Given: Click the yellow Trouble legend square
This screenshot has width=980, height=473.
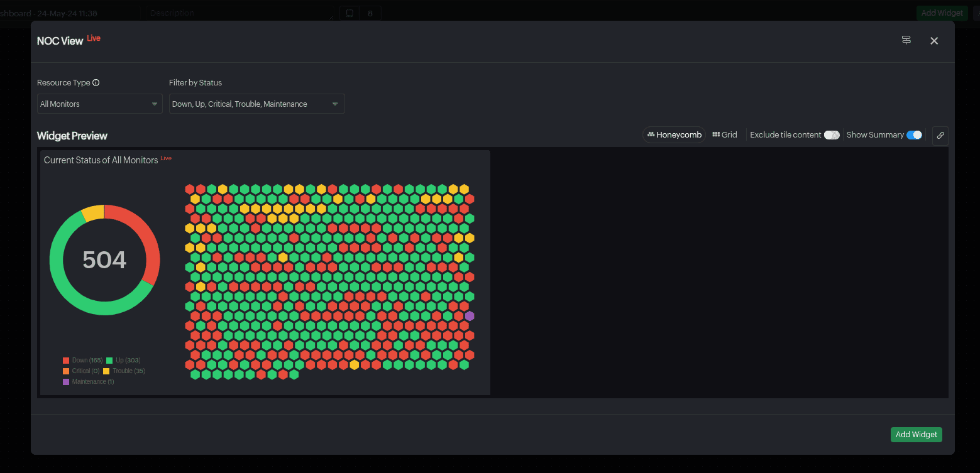Looking at the screenshot, I should [106, 371].
